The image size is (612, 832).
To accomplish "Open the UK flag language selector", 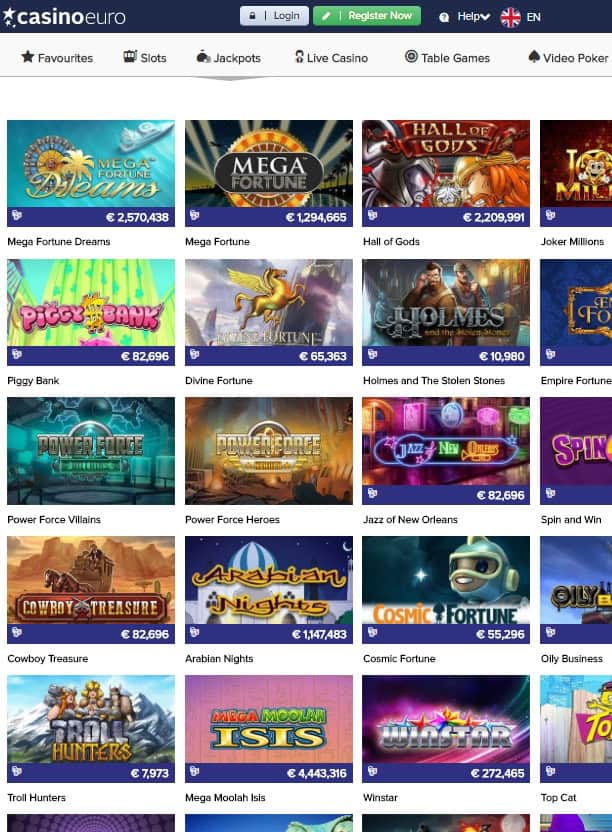I will tap(510, 17).
